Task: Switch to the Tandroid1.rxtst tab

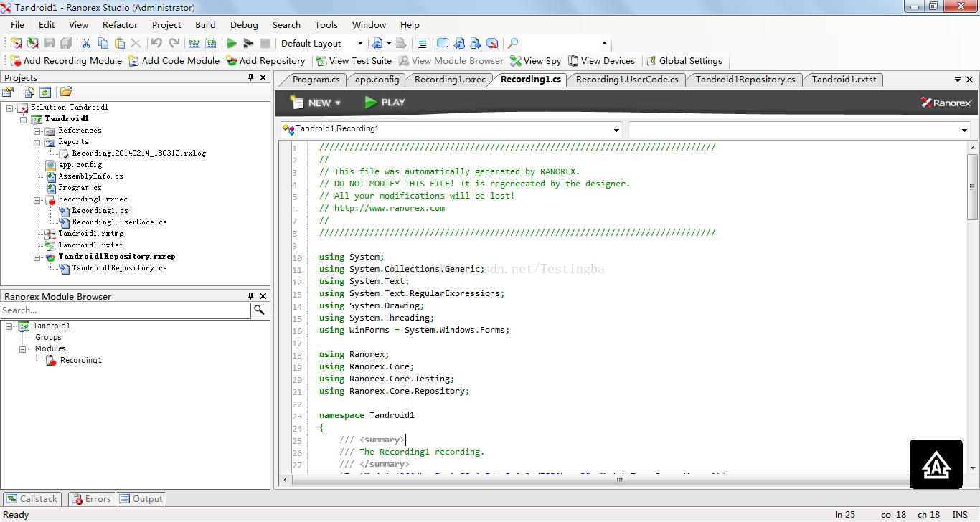Action: click(844, 80)
